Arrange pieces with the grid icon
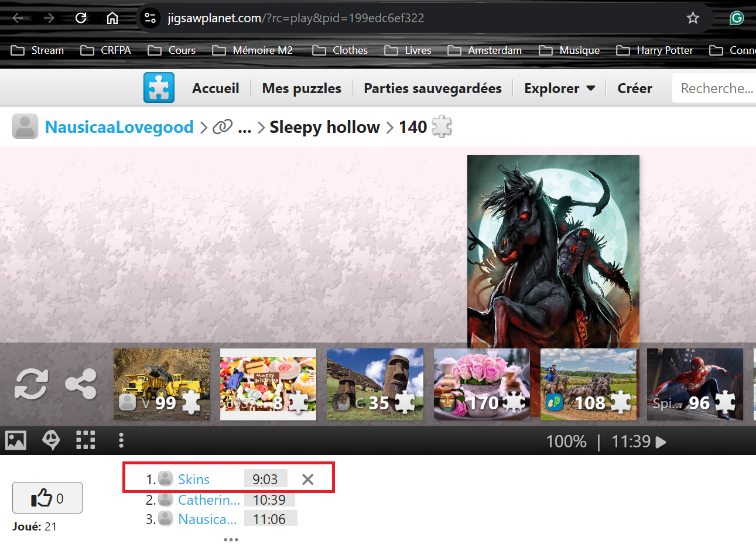756x551 pixels. click(x=85, y=440)
